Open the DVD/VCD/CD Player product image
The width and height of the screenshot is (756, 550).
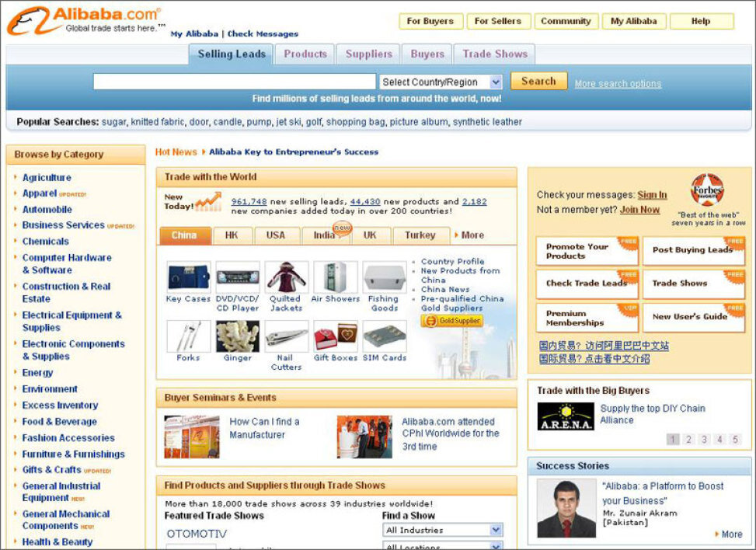click(x=238, y=277)
